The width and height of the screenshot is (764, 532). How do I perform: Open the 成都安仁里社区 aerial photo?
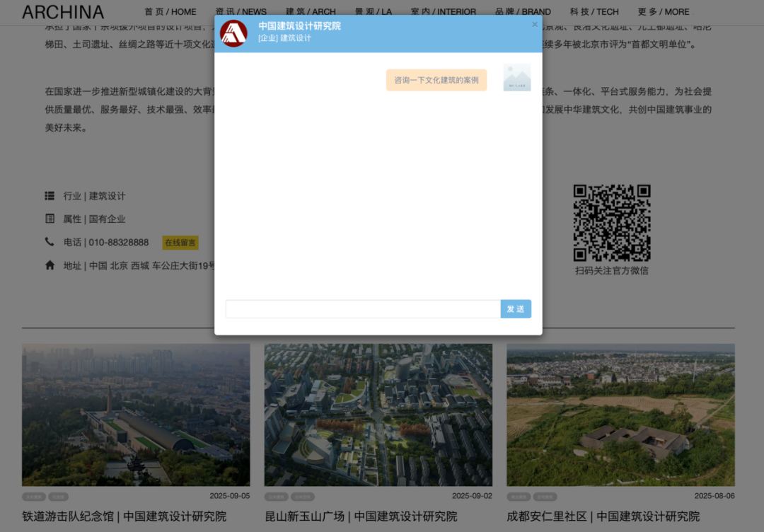pyautogui.click(x=620, y=415)
